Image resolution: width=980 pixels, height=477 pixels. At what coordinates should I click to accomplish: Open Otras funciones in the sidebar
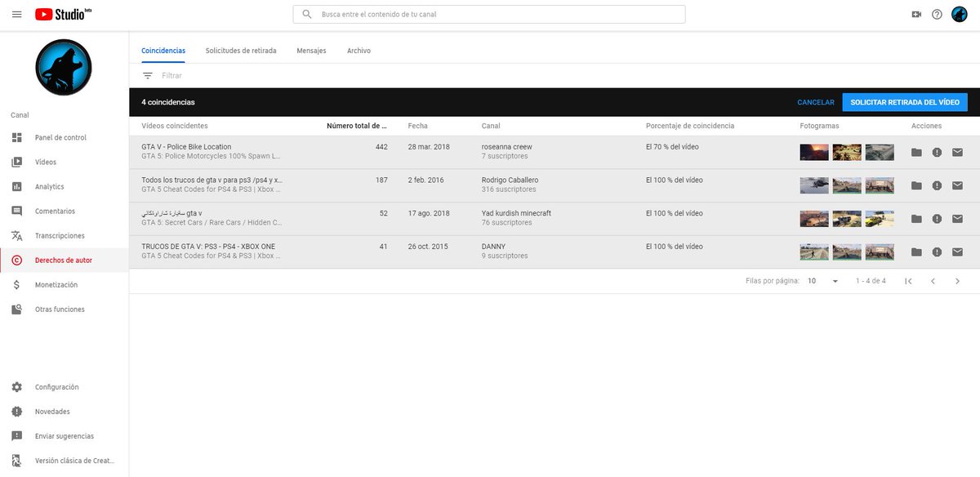[64, 309]
